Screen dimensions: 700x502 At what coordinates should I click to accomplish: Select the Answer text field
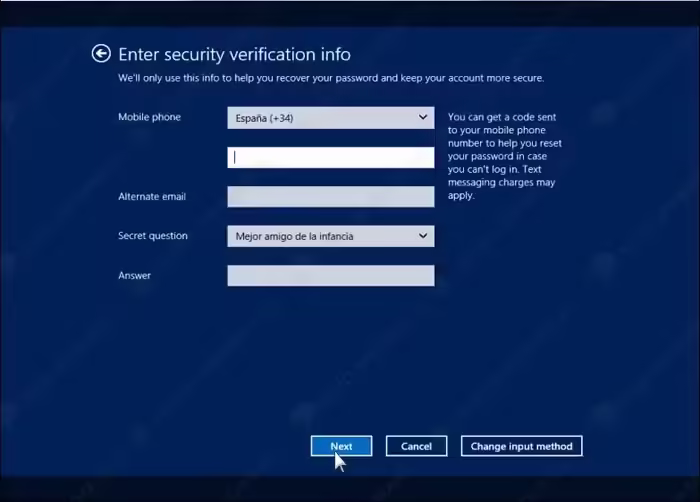pyautogui.click(x=330, y=276)
